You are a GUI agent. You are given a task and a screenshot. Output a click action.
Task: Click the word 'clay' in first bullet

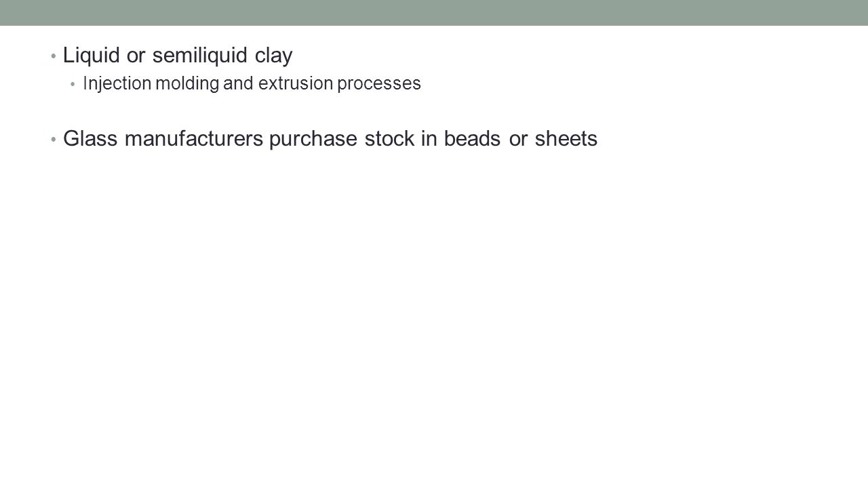point(273,57)
